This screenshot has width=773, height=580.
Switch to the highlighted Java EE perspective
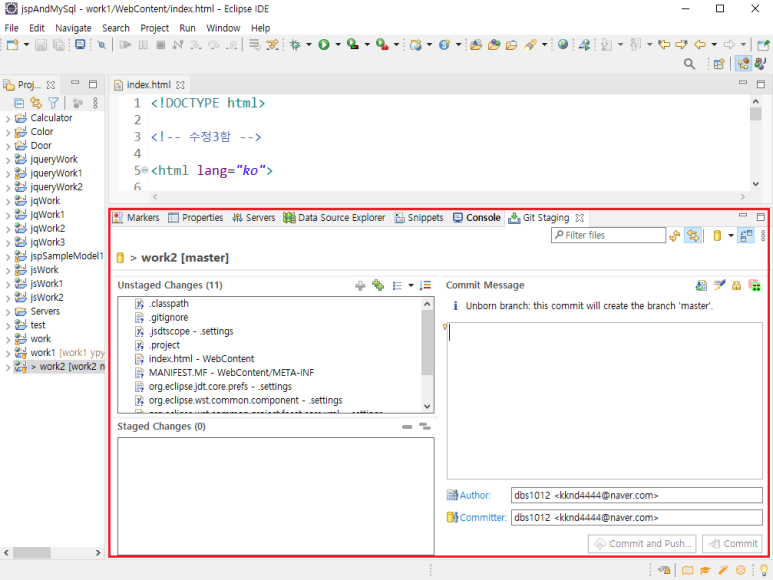coord(743,64)
